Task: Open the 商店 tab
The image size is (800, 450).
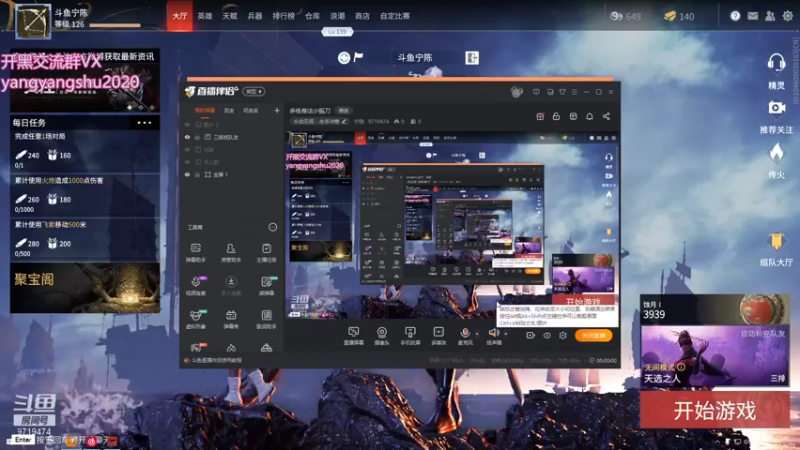Action: [x=362, y=16]
